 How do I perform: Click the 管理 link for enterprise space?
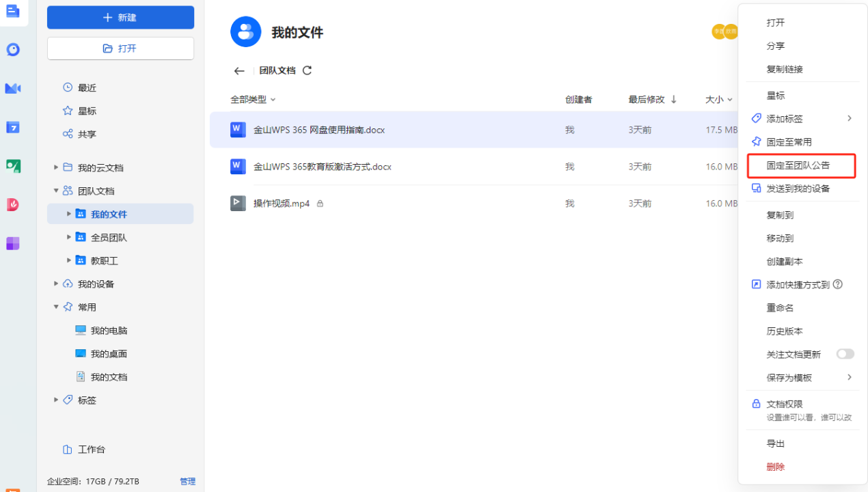coord(187,482)
